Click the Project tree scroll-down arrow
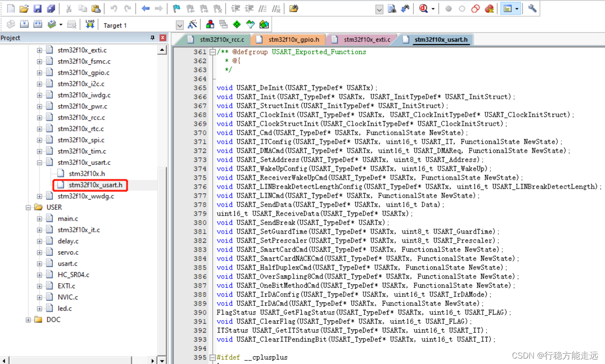This screenshot has width=605, height=364. [x=162, y=360]
